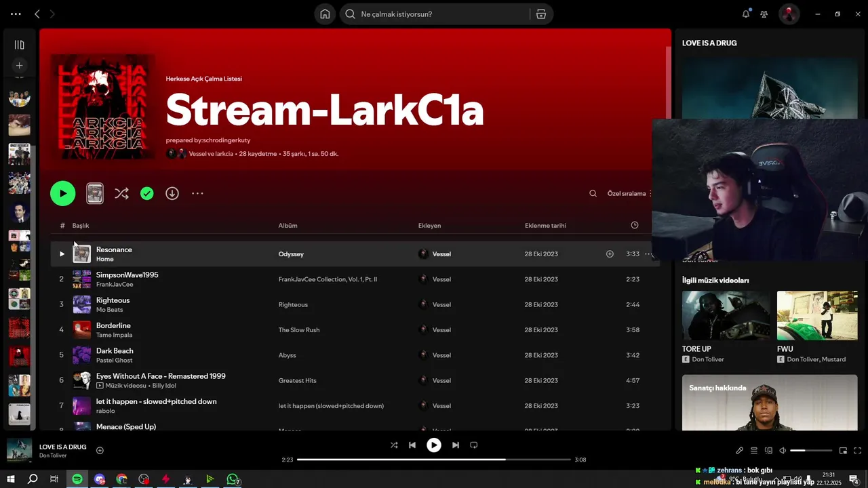
Task: Sort by 'Başlık' column header
Action: 81,226
